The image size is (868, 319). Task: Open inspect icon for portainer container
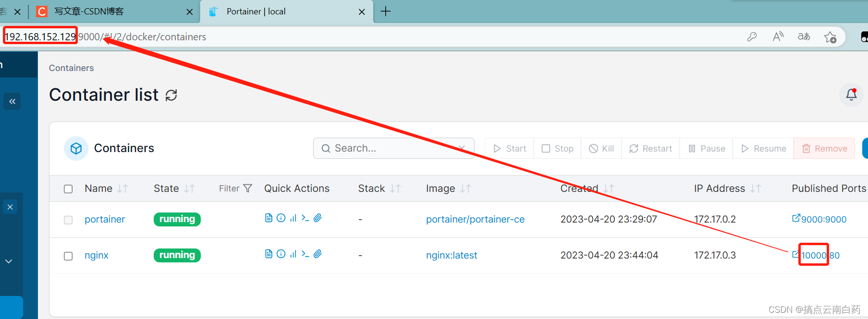pos(281,218)
